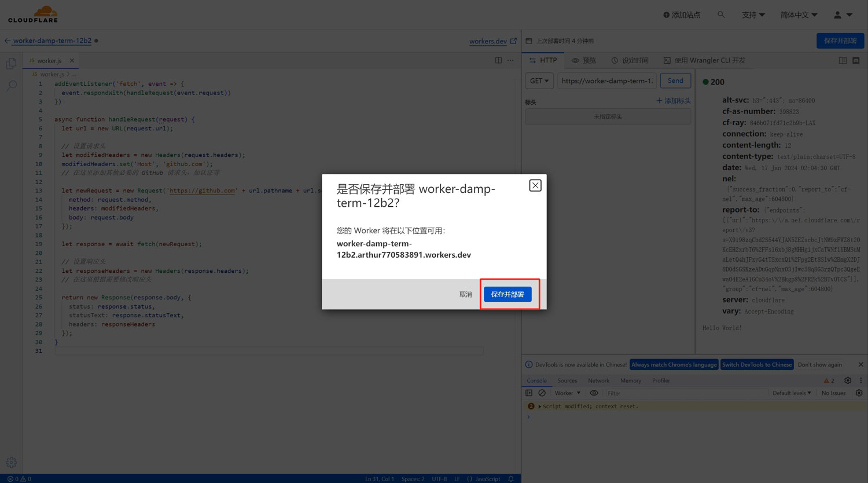The image size is (868, 483).
Task: Open the status bar notification bell
Action: (511, 479)
